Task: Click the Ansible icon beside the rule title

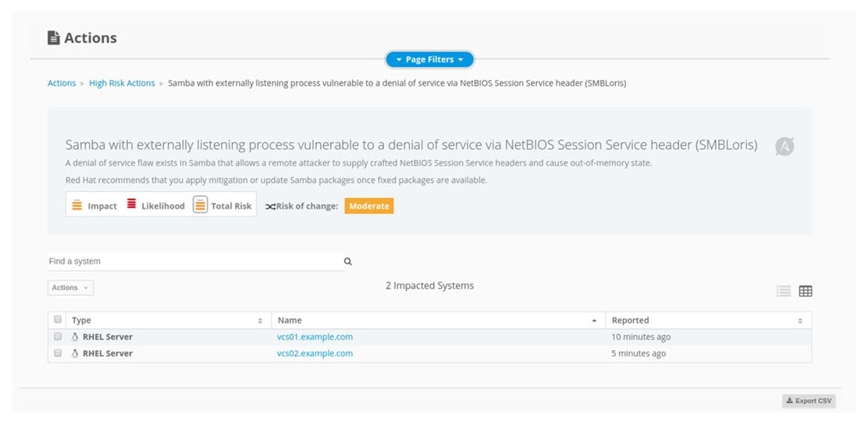Action: pyautogui.click(x=784, y=146)
